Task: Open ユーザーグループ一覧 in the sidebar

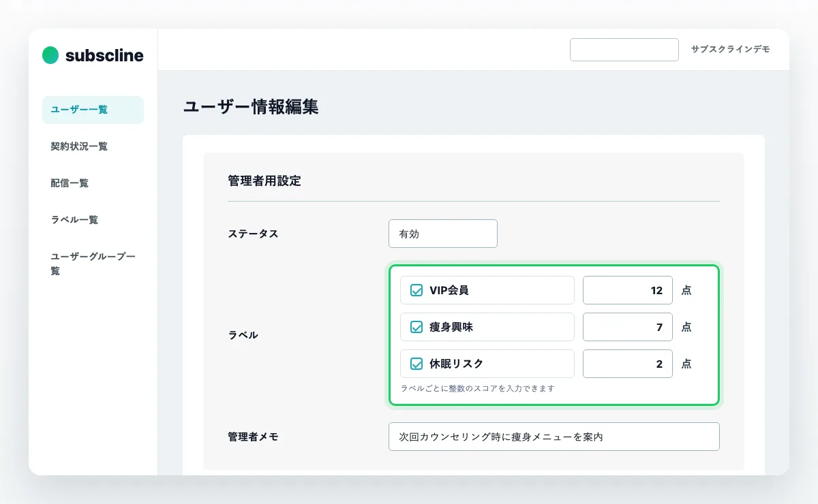Action: 93,264
